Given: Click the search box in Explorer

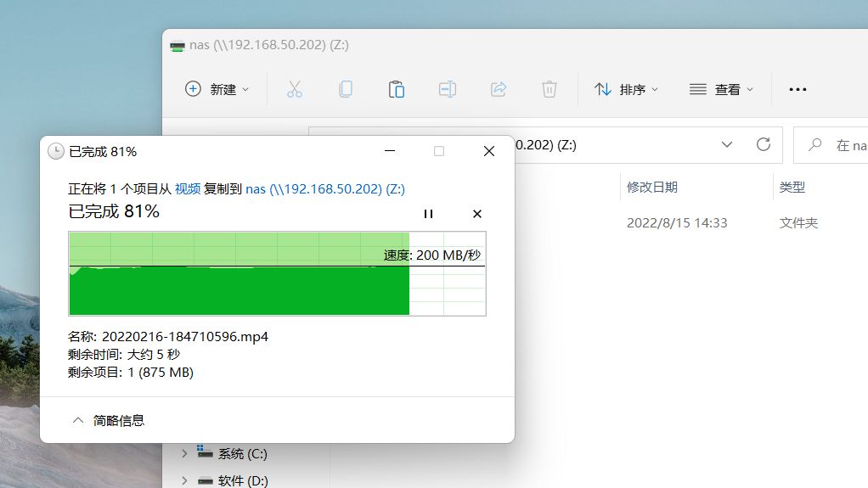Looking at the screenshot, I should pos(831,145).
